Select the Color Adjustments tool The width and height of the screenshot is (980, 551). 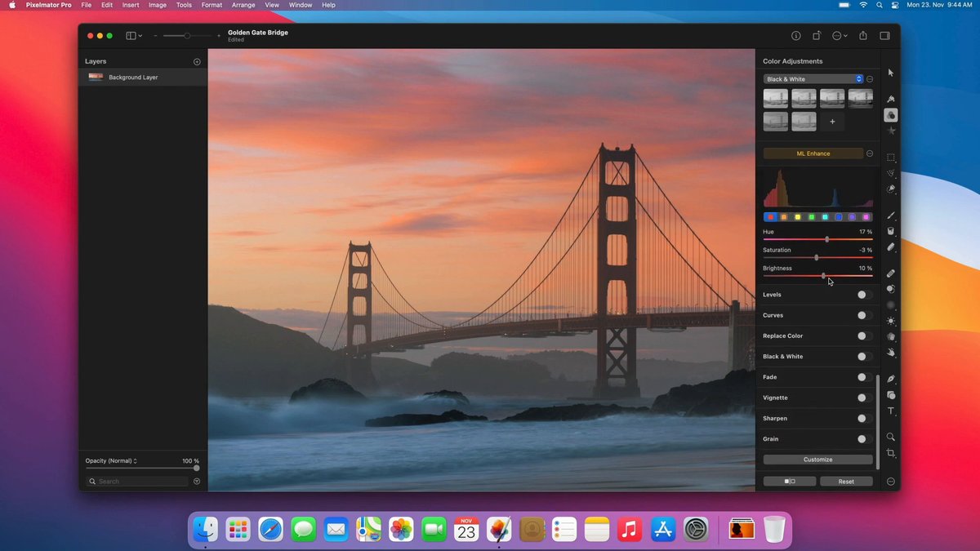(891, 114)
